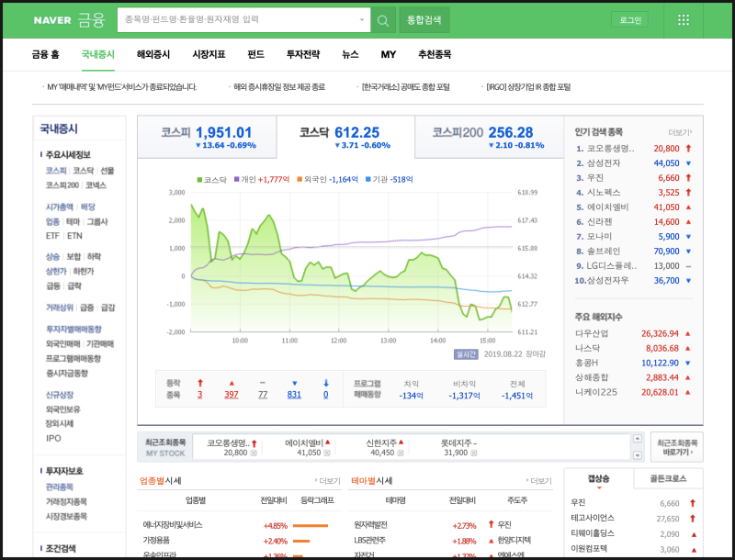Click the red arrow next to 시노펙스 3,525
This screenshot has width=735, height=560.
tap(688, 192)
